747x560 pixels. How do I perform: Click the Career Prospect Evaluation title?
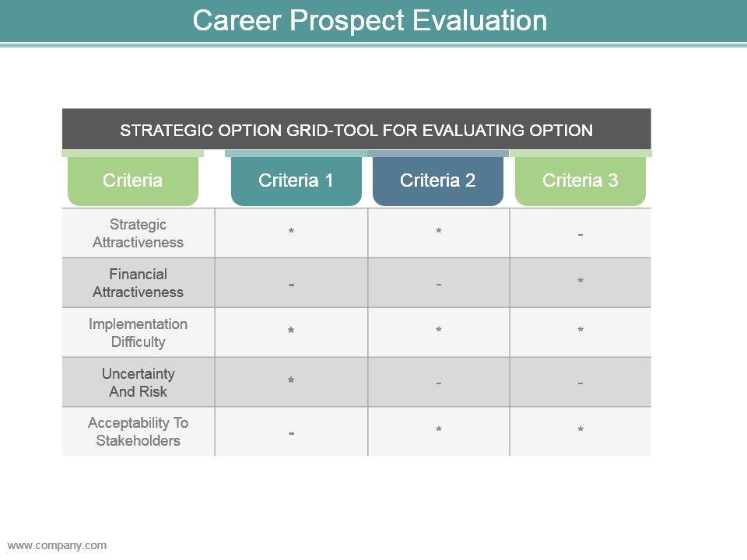point(370,21)
